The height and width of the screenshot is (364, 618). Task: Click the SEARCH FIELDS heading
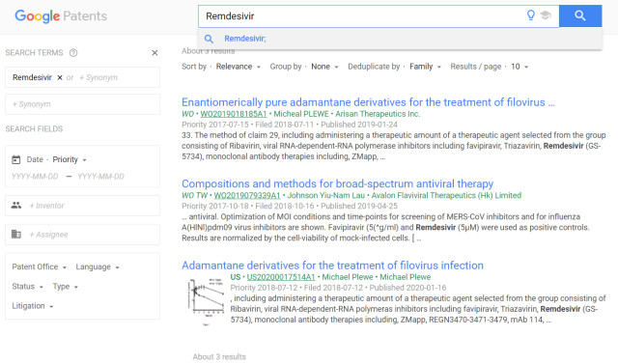[x=34, y=128]
